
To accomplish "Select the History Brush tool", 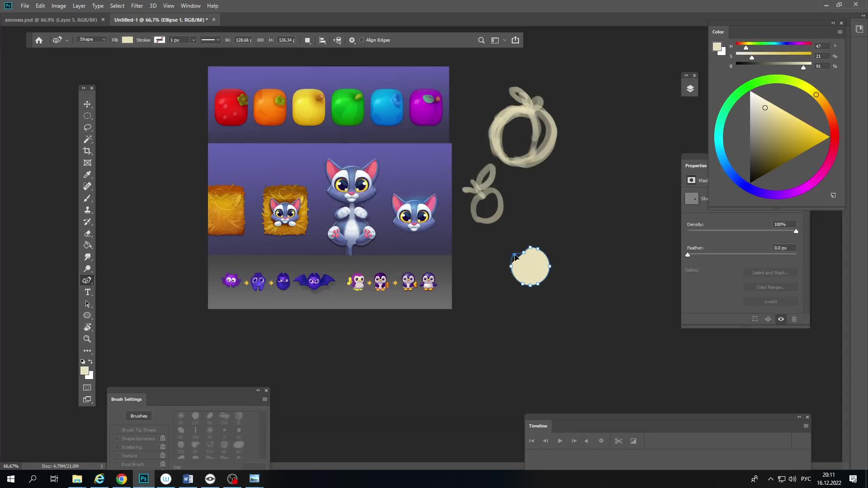I will 87,221.
